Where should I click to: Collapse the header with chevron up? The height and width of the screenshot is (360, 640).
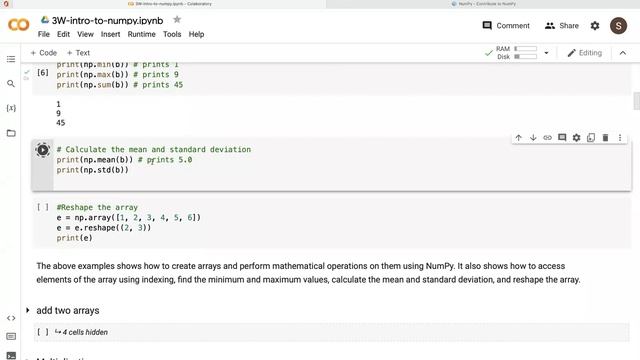click(x=623, y=53)
